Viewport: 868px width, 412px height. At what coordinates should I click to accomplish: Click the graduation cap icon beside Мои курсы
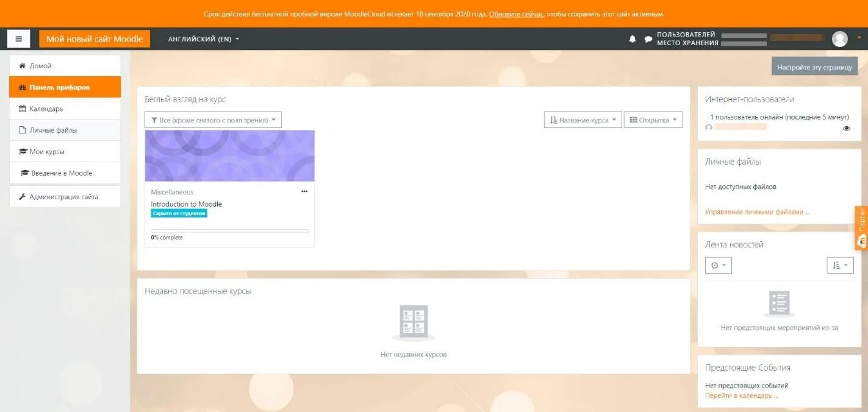point(23,151)
